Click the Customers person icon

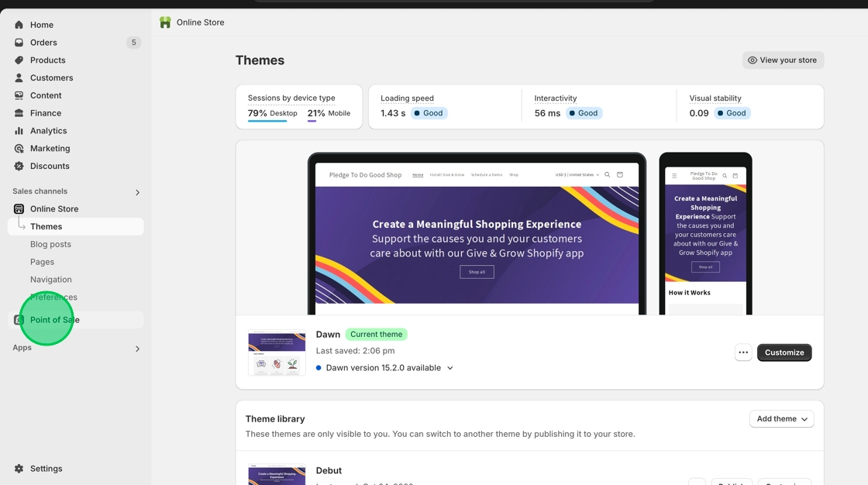19,78
